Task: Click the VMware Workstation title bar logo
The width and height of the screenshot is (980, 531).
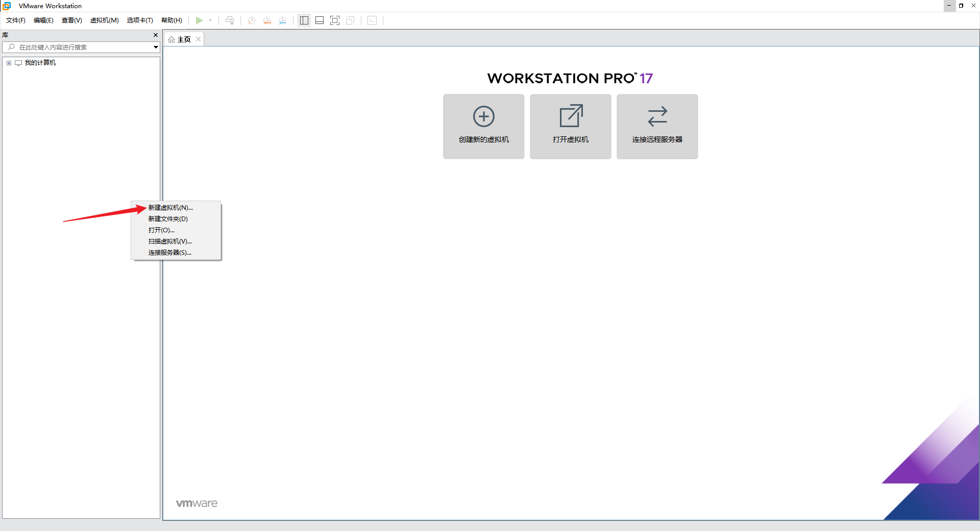Action: 7,6
